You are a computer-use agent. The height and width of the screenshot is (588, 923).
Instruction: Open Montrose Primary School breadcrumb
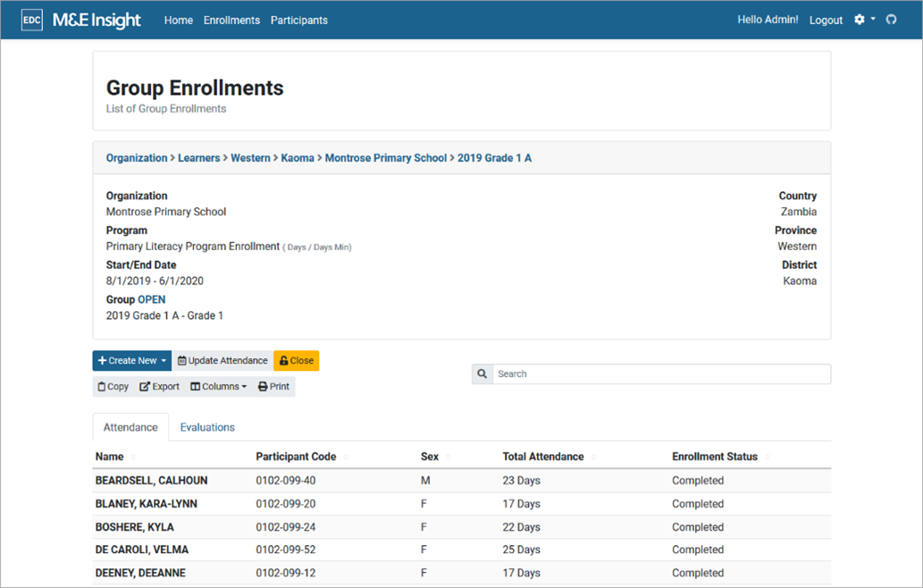386,158
